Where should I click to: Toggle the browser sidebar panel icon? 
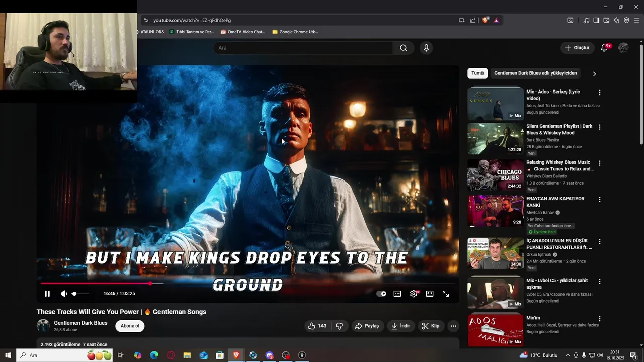[596, 20]
